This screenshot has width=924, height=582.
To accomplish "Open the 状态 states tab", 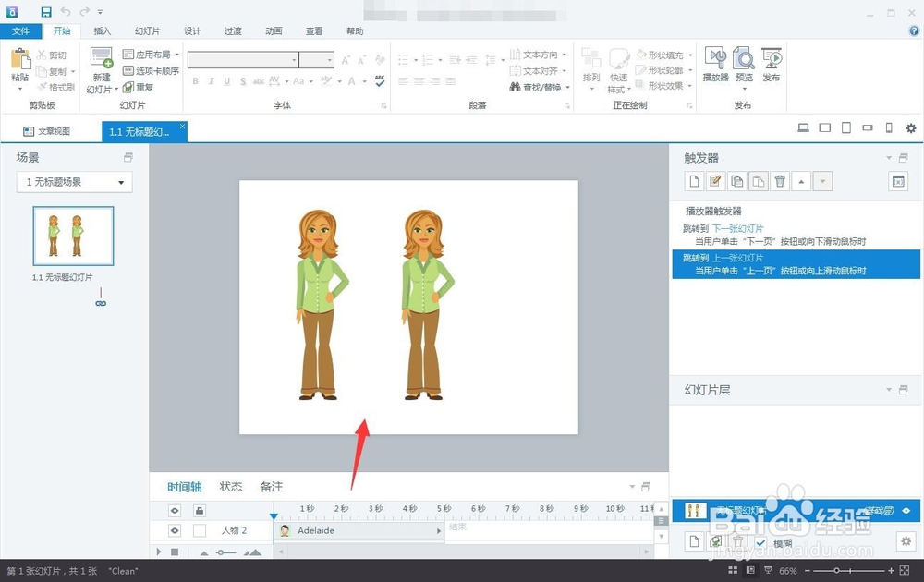I will [x=231, y=487].
